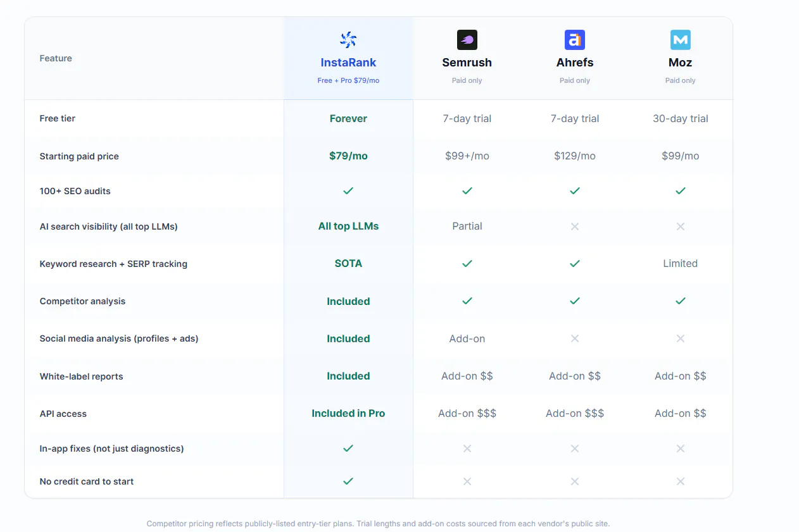Click the Semrush logo icon

[x=467, y=40]
